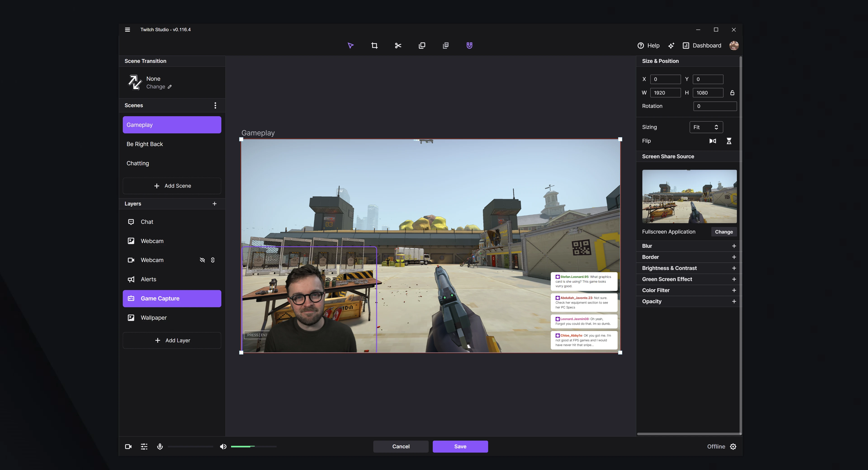Viewport: 868px width, 470px height.
Task: Open the Scenes overflow menu
Action: [x=215, y=105]
